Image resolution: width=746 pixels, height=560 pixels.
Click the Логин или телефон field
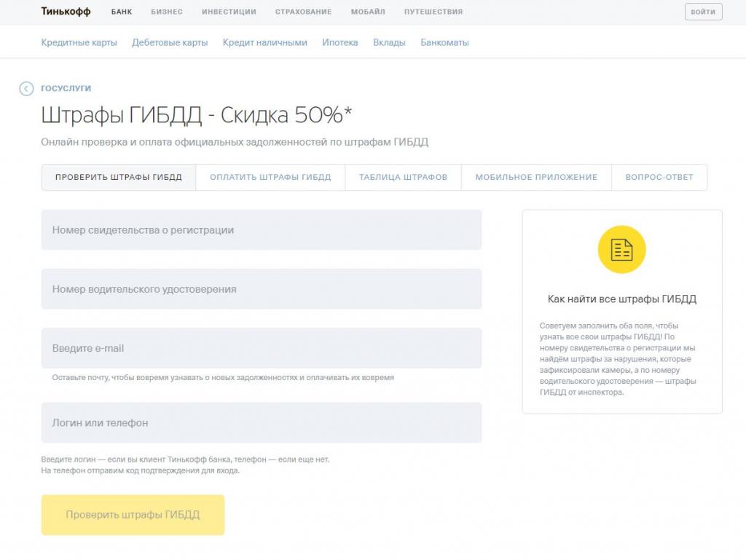[262, 422]
